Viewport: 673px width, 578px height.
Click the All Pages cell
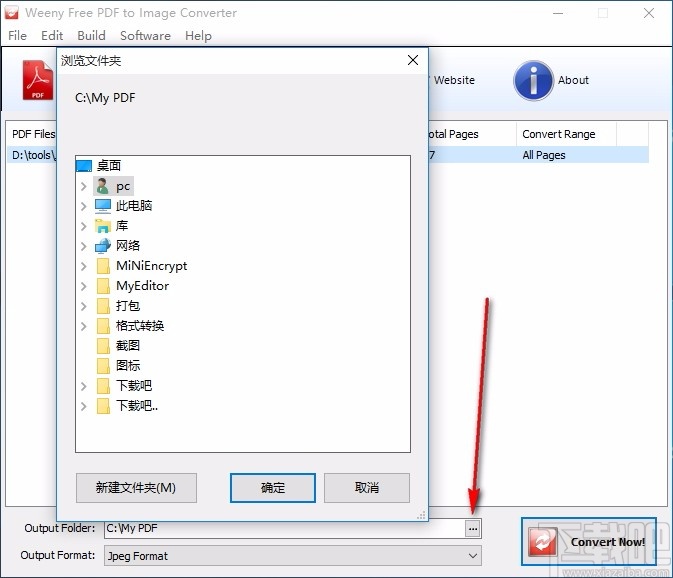544,155
